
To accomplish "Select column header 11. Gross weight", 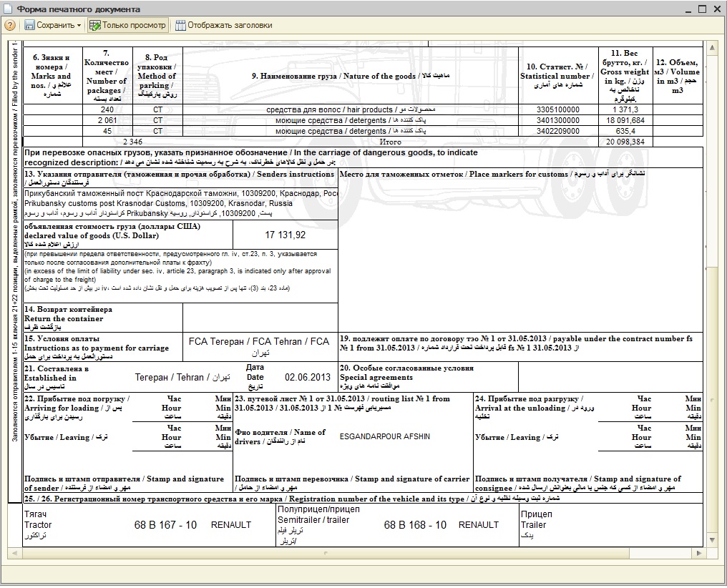I will (x=625, y=76).
